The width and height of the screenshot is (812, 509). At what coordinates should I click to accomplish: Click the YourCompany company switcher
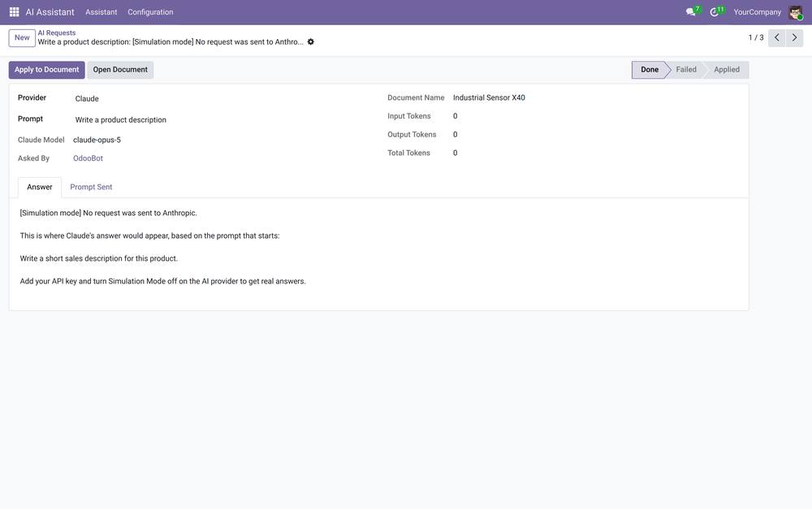757,12
